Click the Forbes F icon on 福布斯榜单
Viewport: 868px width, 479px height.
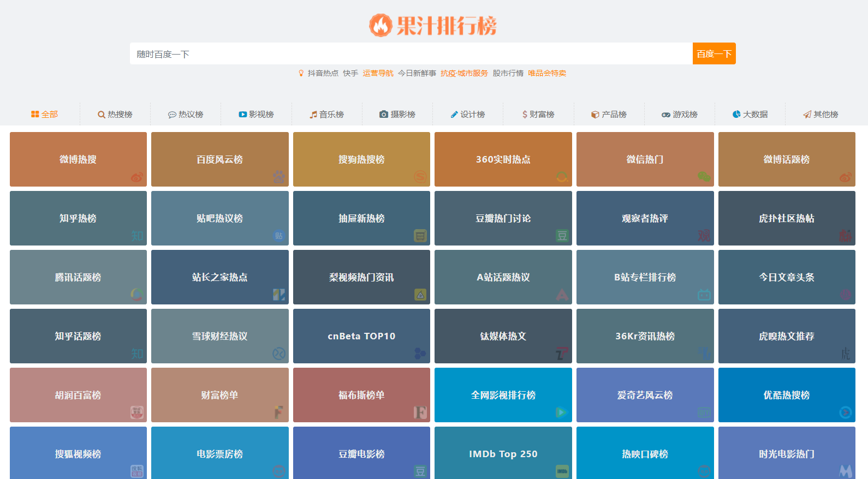[420, 412]
